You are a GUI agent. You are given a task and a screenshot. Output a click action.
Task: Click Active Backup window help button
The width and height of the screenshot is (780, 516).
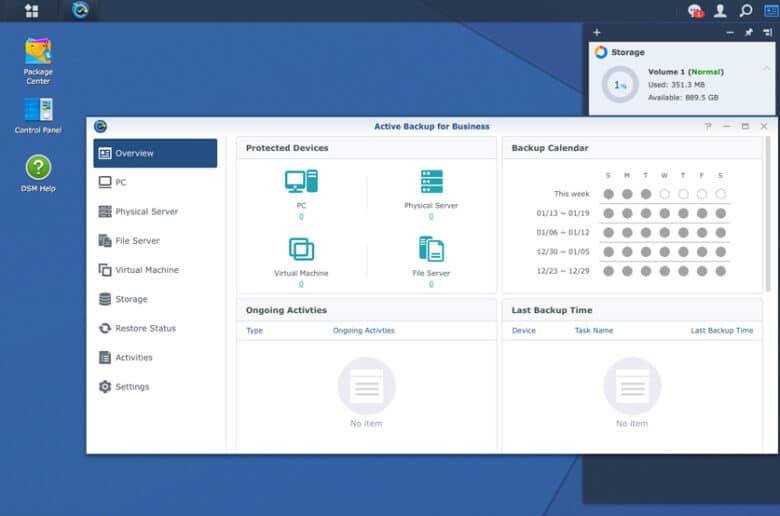click(708, 126)
